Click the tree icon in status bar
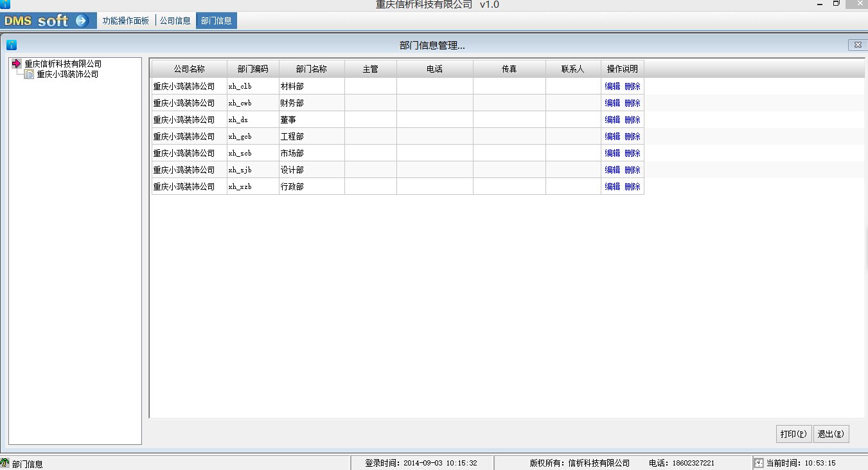The width and height of the screenshot is (868, 470). [5, 463]
